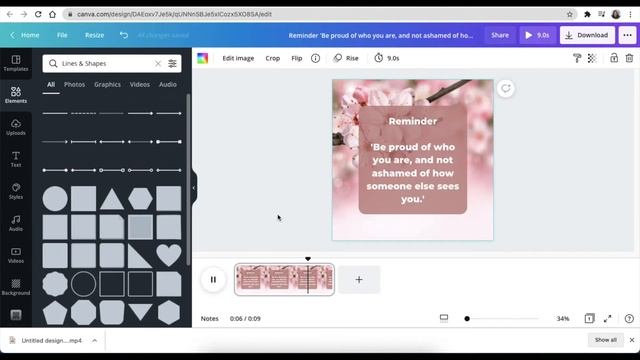This screenshot has width=640, height=360.
Task: Open the help question mark icon
Action: click(629, 319)
